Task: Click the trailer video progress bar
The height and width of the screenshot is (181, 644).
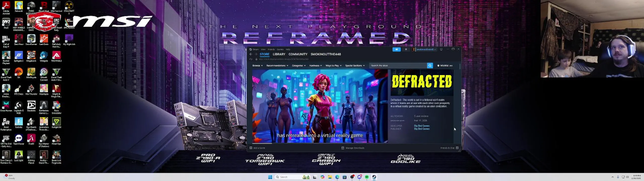Action: 320,143
